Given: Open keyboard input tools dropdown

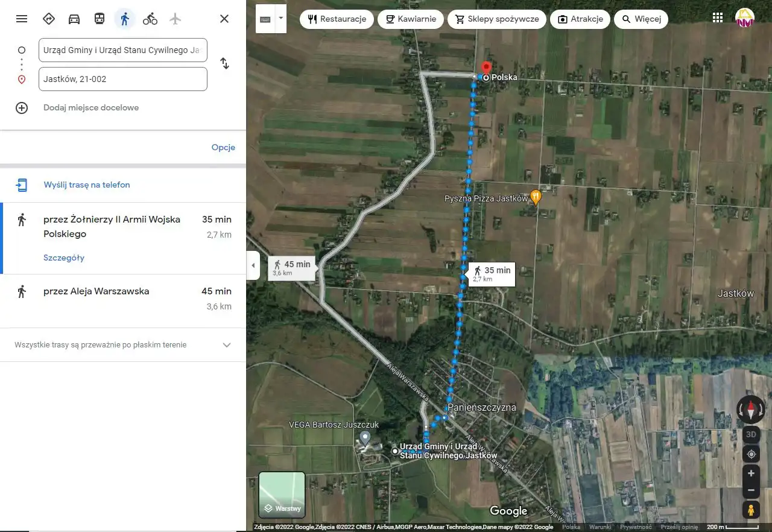Looking at the screenshot, I should (x=280, y=19).
